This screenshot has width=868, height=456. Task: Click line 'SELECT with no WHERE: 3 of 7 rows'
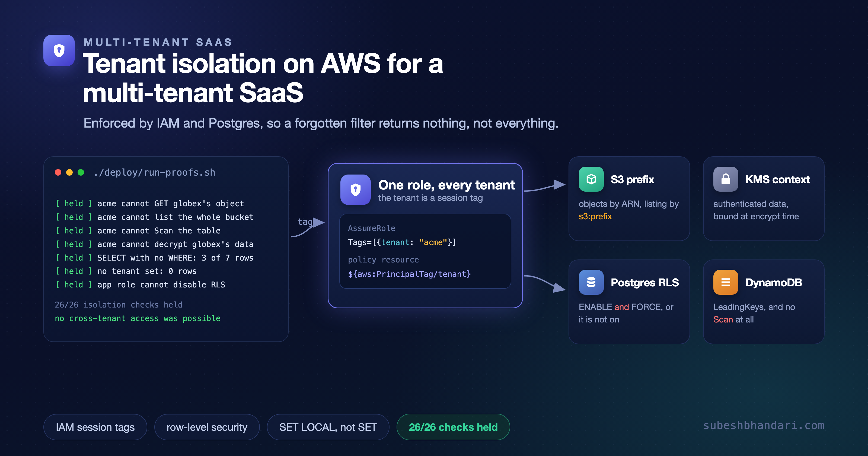click(175, 258)
